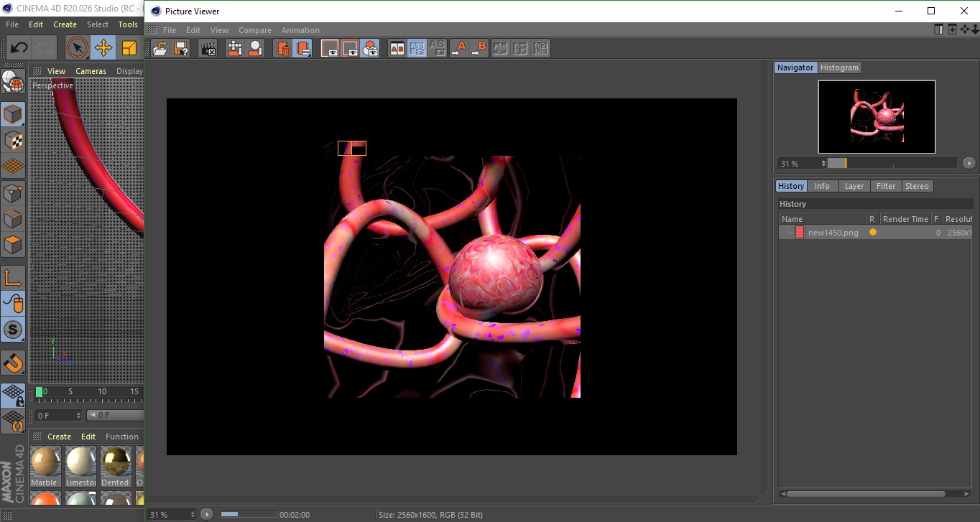
Task: Switch to the Histogram tab
Action: [839, 67]
